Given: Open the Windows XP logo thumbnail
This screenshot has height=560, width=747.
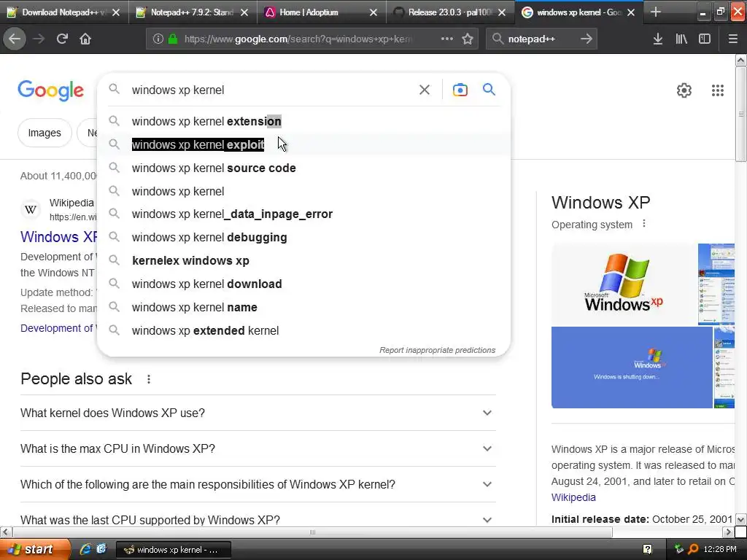Looking at the screenshot, I should click(624, 284).
